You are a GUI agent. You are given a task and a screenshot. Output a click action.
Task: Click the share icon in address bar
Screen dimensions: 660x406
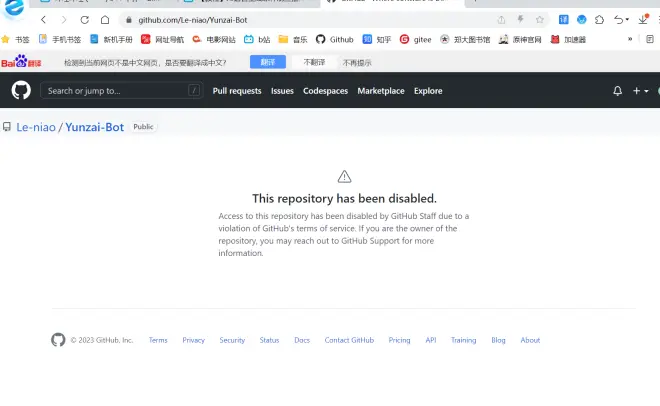tap(501, 20)
